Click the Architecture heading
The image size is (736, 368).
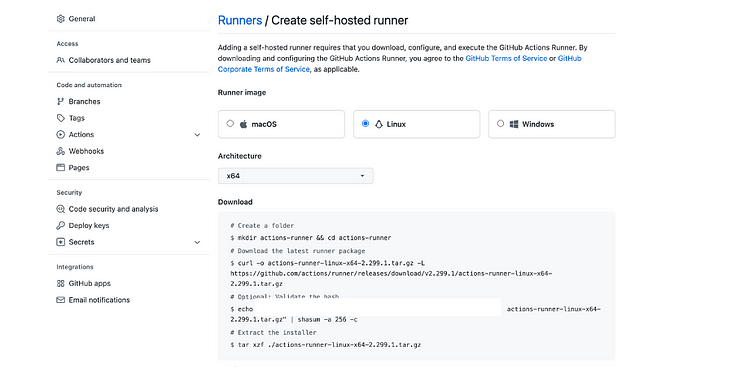pyautogui.click(x=239, y=156)
